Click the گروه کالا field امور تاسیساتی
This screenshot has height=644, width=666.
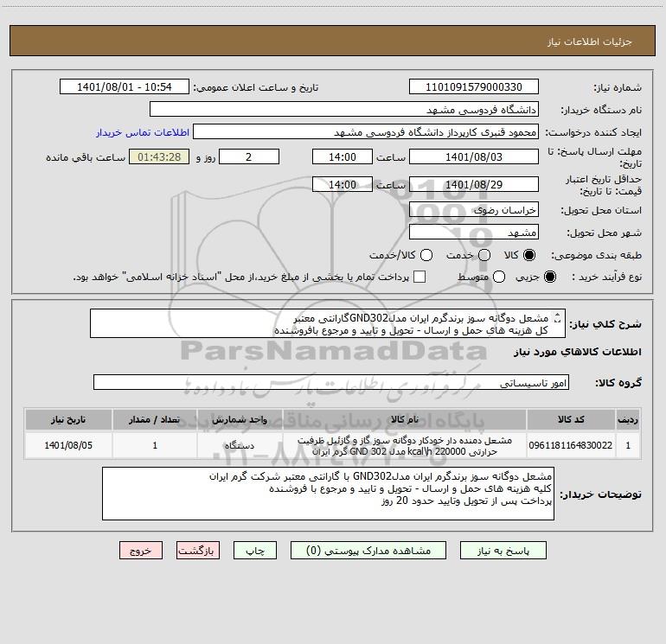pos(331,382)
